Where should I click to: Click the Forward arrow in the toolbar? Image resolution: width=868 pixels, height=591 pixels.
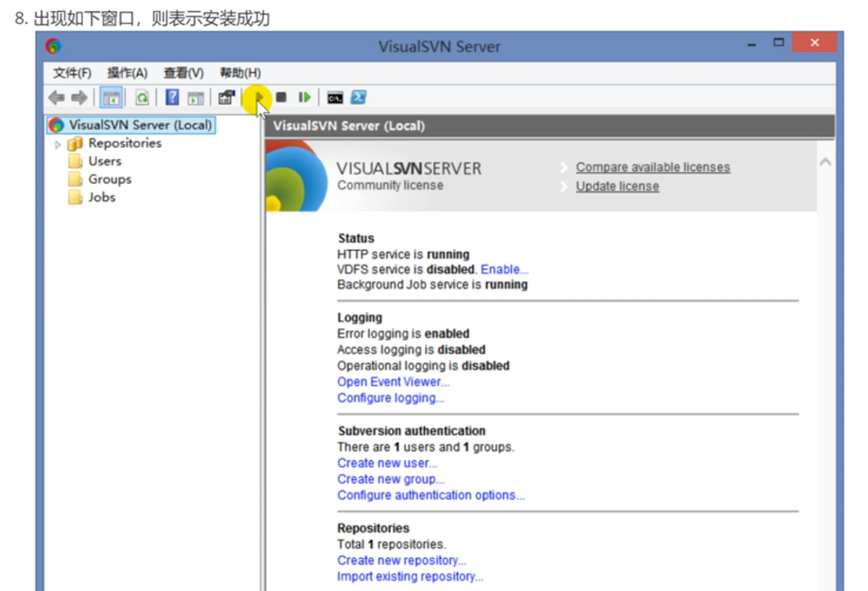tap(79, 98)
